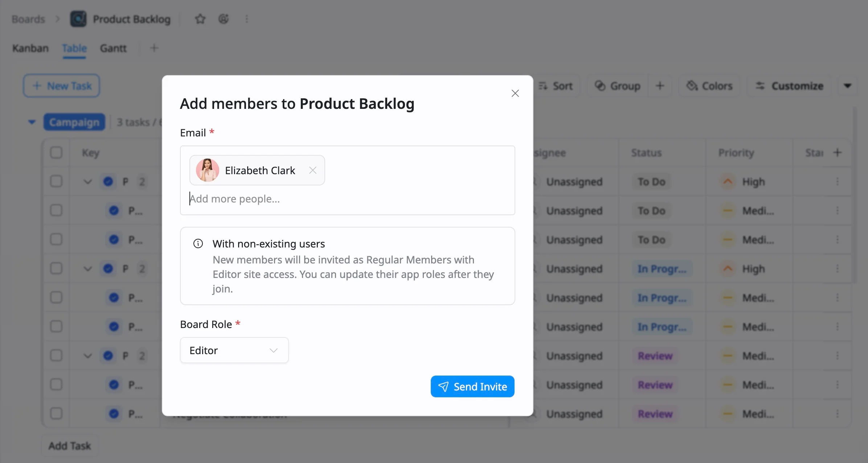Focus the Add more people field

[347, 199]
